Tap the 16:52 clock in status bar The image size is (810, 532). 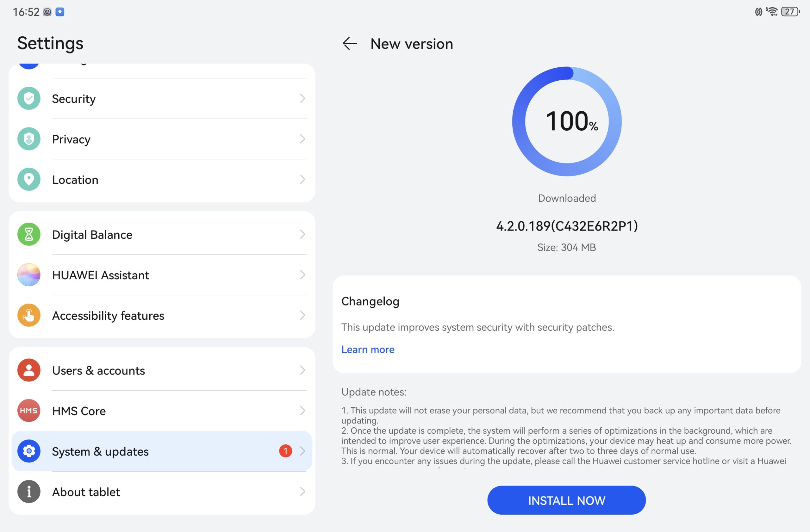[x=26, y=12]
